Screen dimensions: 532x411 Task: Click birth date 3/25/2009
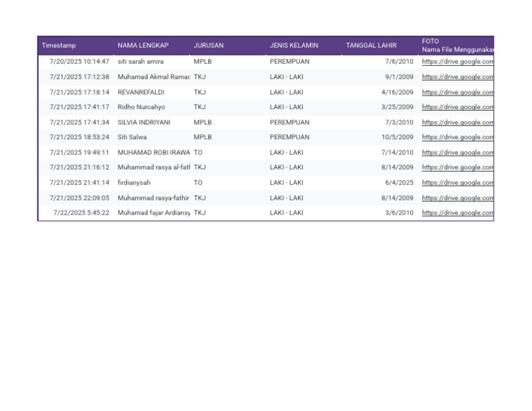398,107
